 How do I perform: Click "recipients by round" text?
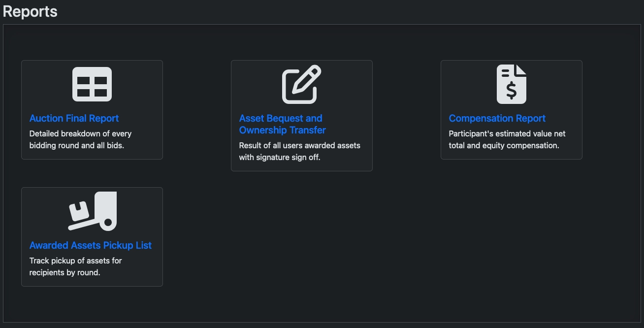[x=64, y=272]
